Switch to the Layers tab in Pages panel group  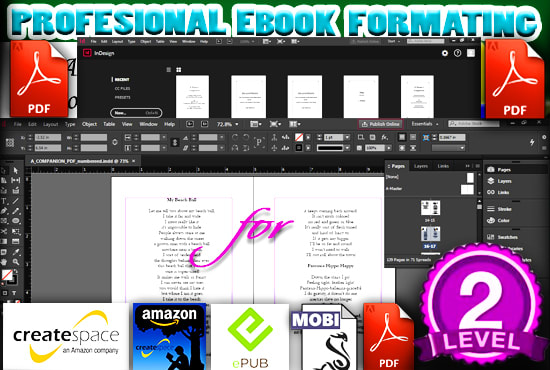pyautogui.click(x=421, y=166)
